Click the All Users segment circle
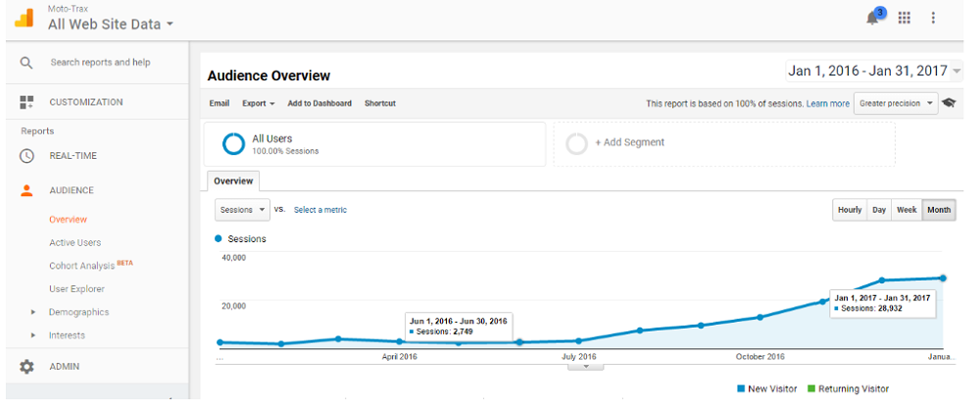 coord(233,144)
